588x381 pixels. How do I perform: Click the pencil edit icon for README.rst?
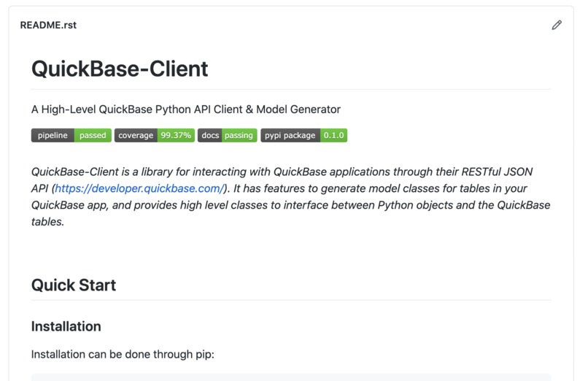[x=557, y=25]
